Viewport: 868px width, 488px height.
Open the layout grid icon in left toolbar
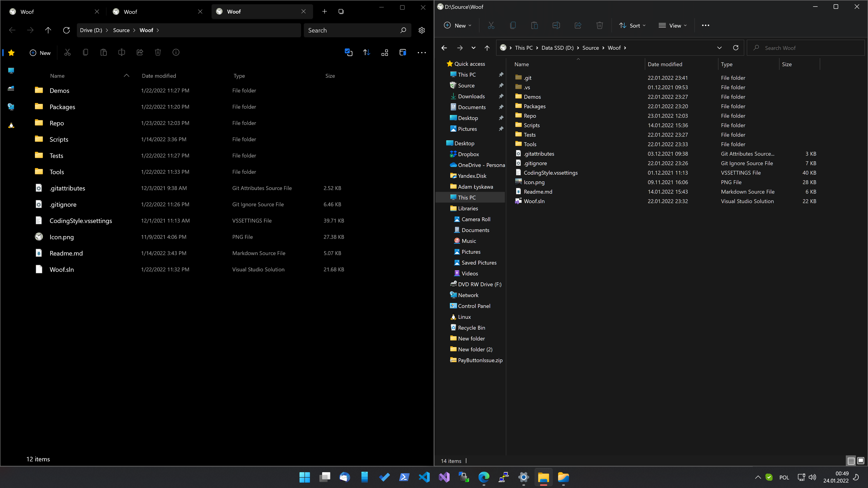pos(384,53)
